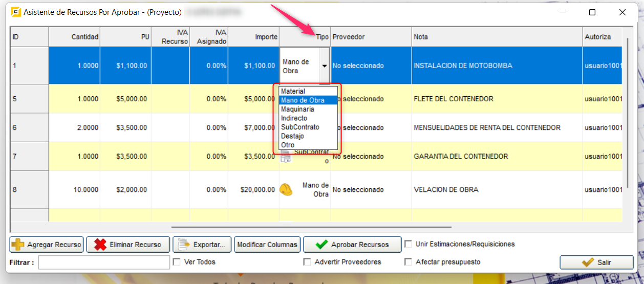Enable the Ver Todos checkbox
This screenshot has width=644, height=284.
click(x=177, y=262)
